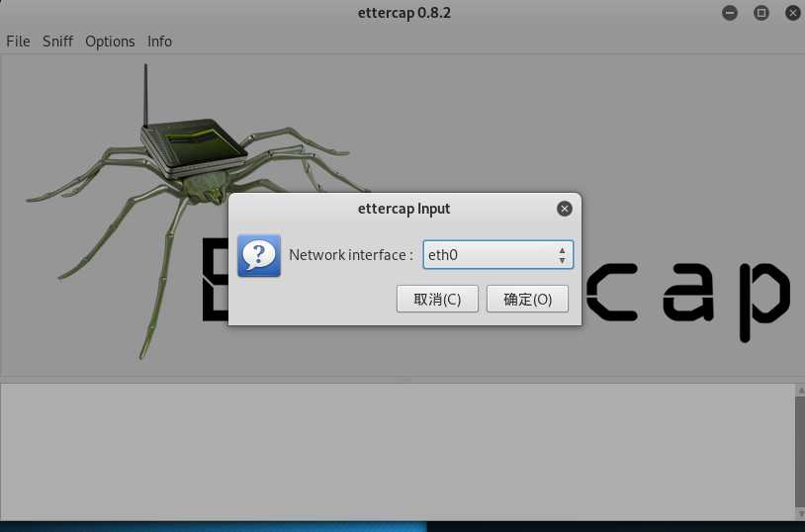Image resolution: width=805 pixels, height=532 pixels.
Task: Click the log pane vertical scrollbar
Action: coord(800,452)
